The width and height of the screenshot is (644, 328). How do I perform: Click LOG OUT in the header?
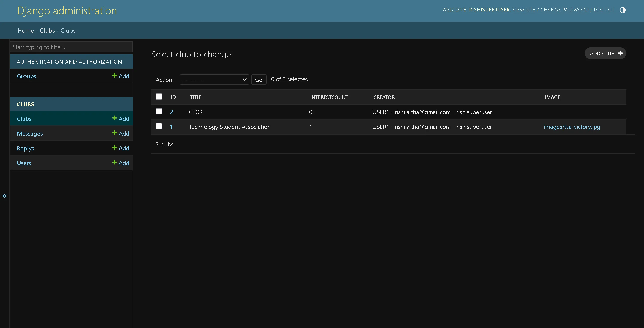click(604, 9)
